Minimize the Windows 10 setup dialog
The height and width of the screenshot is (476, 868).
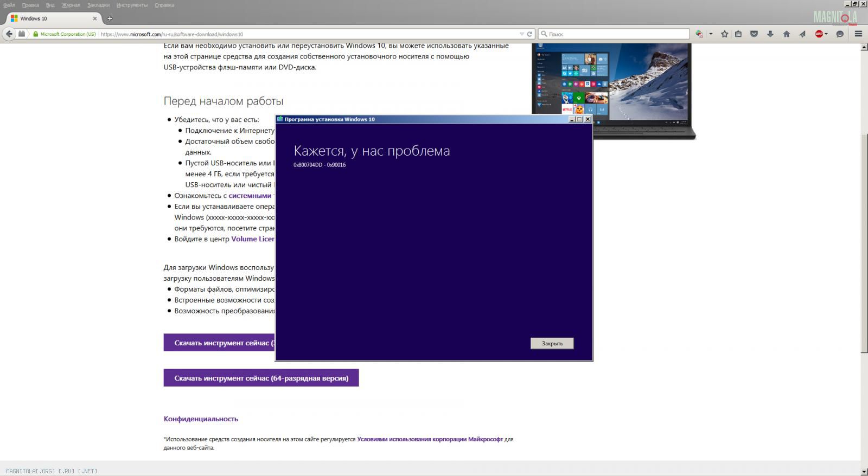coord(571,119)
